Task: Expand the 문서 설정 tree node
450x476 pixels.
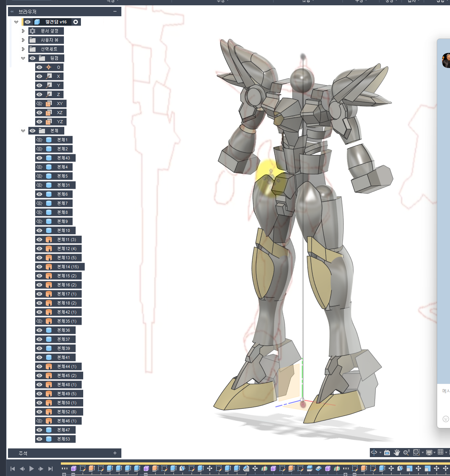Action: click(23, 31)
